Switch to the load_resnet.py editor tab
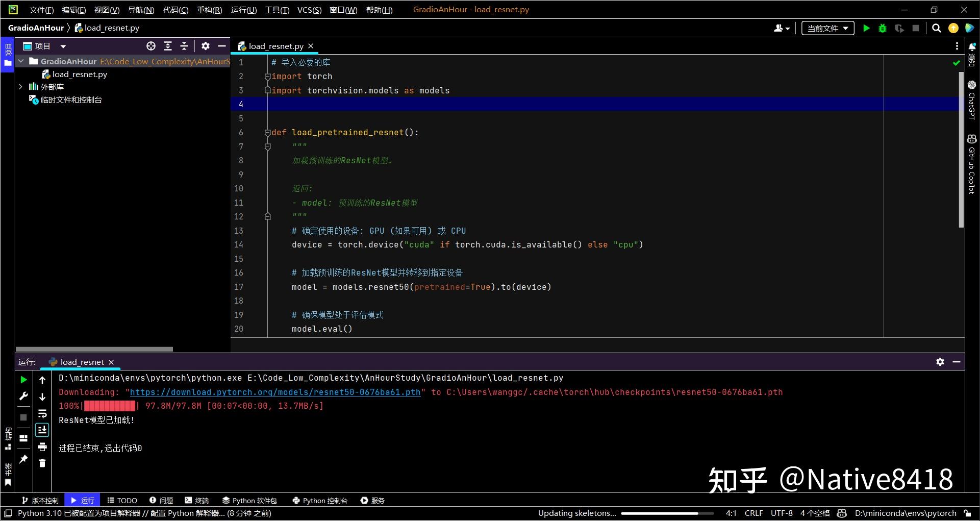 point(275,46)
